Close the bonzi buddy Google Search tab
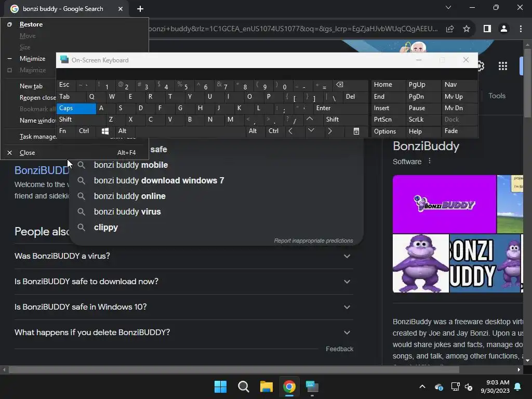This screenshot has width=532, height=399. 121,9
